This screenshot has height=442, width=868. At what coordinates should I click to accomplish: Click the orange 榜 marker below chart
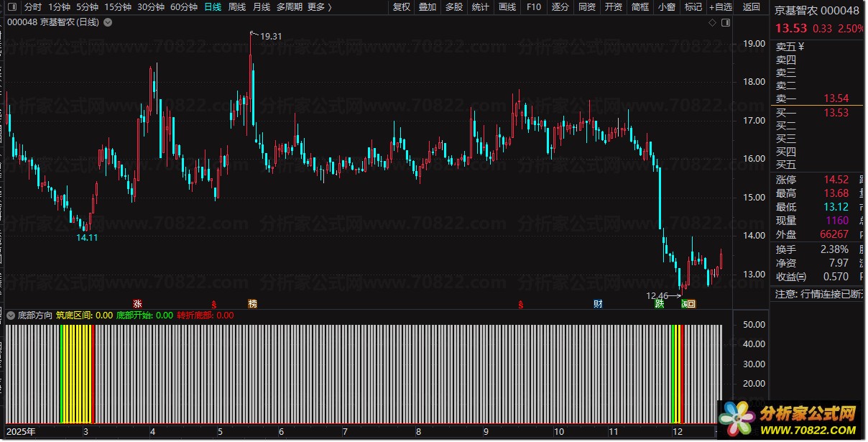click(252, 304)
